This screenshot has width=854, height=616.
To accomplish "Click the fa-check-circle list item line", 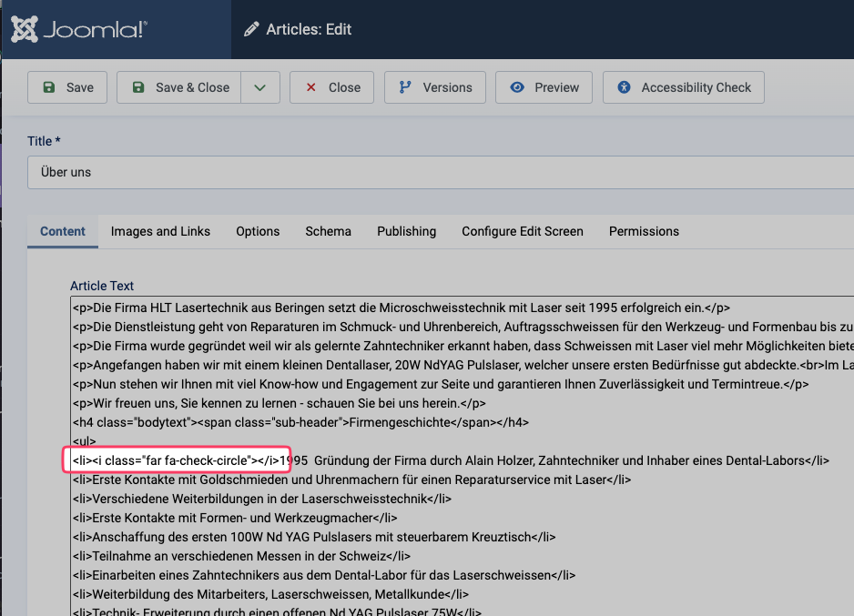I will pyautogui.click(x=451, y=461).
